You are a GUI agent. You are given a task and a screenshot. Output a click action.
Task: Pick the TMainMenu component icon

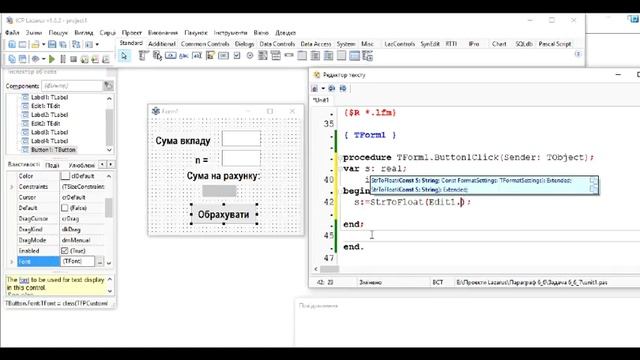tap(143, 56)
